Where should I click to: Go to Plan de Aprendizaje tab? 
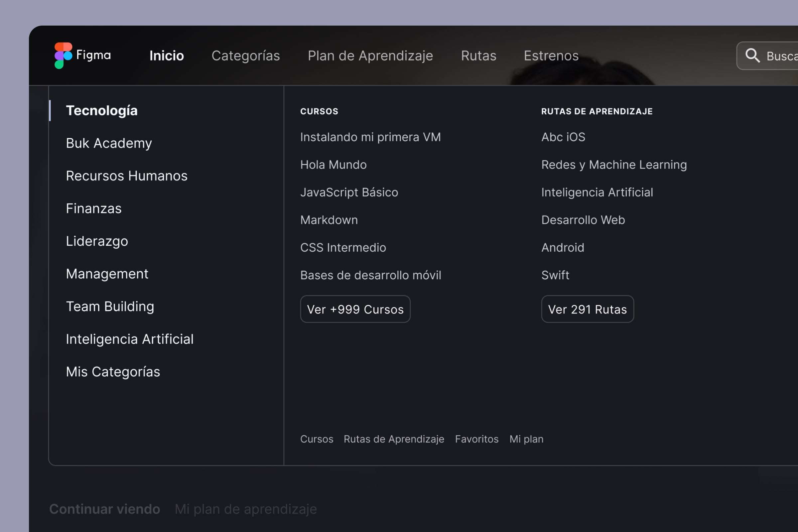[x=370, y=56]
